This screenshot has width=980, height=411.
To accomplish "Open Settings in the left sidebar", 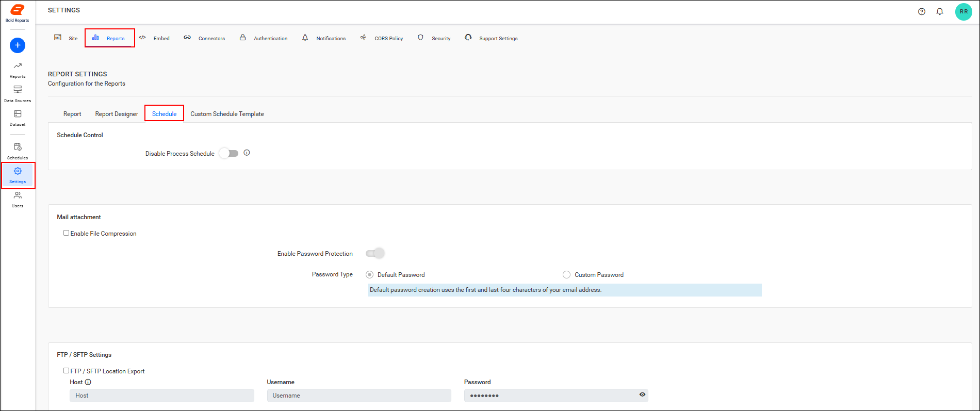I will click(18, 175).
